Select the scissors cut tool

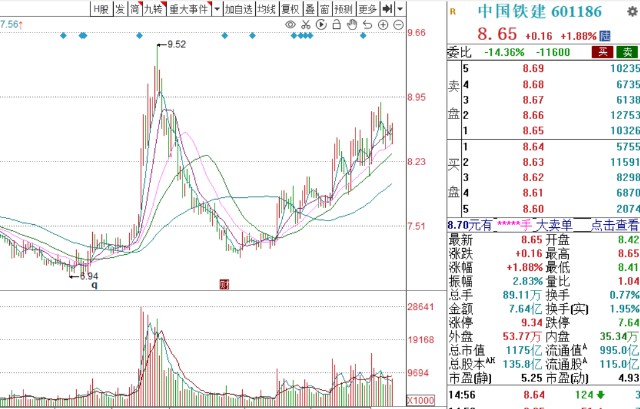pyautogui.click(x=306, y=25)
